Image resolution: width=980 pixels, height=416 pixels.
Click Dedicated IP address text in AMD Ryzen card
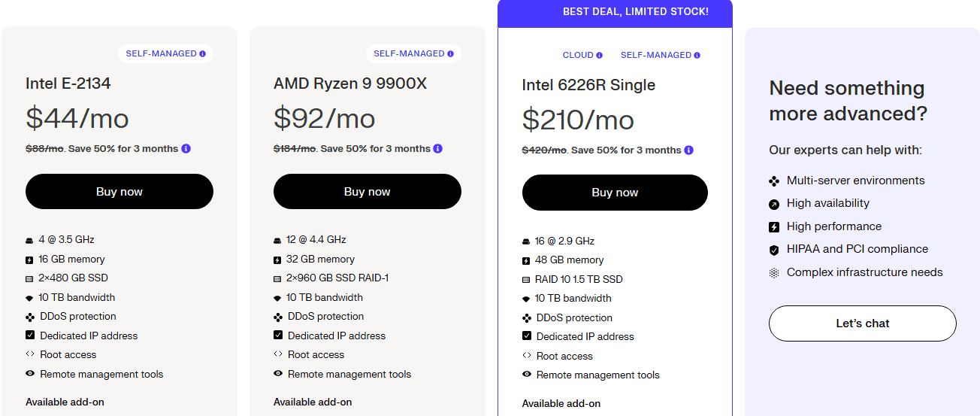click(337, 336)
